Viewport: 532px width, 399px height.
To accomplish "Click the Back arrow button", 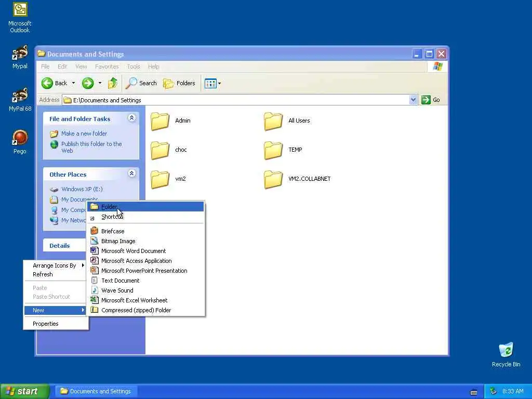I will [x=55, y=83].
